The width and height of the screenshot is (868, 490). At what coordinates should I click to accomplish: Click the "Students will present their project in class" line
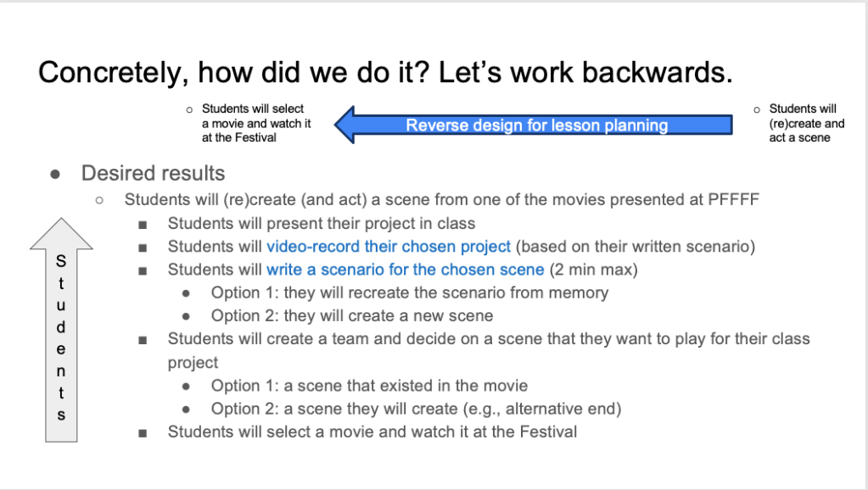[x=321, y=224]
